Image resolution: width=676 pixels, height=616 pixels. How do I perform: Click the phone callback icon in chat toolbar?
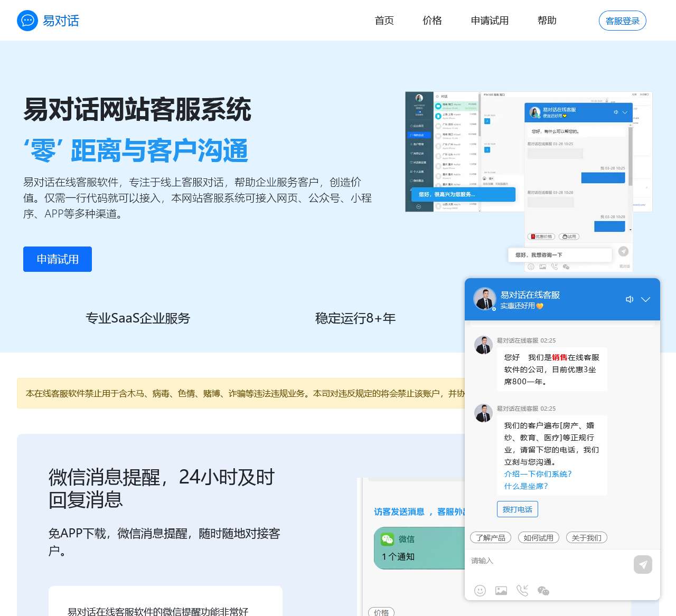pos(522,591)
